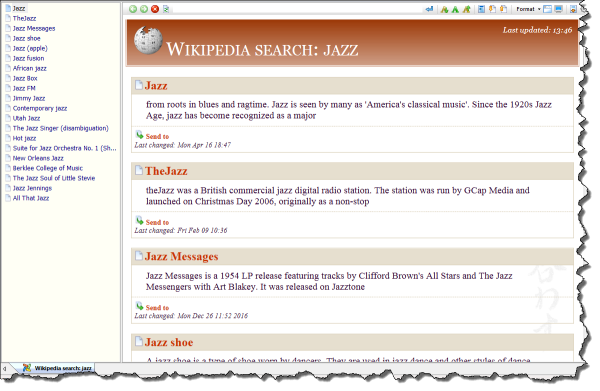Toggle the monitor display view icon
600x391 pixels.
click(559, 9)
